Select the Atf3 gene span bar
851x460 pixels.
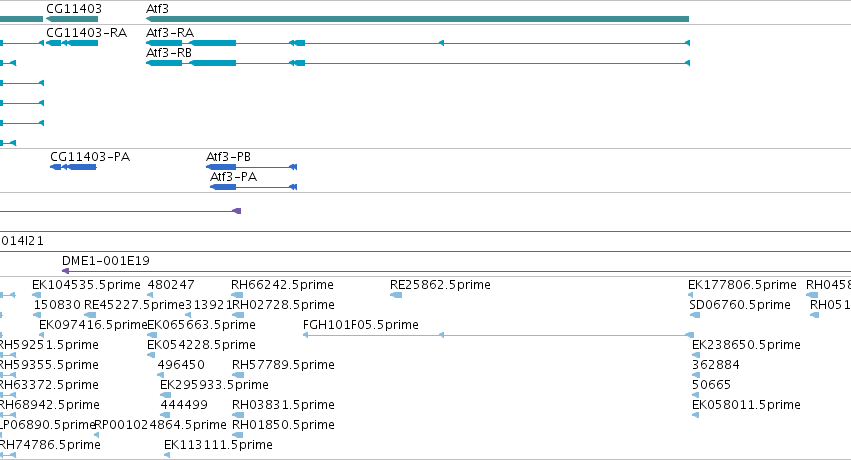click(x=417, y=19)
